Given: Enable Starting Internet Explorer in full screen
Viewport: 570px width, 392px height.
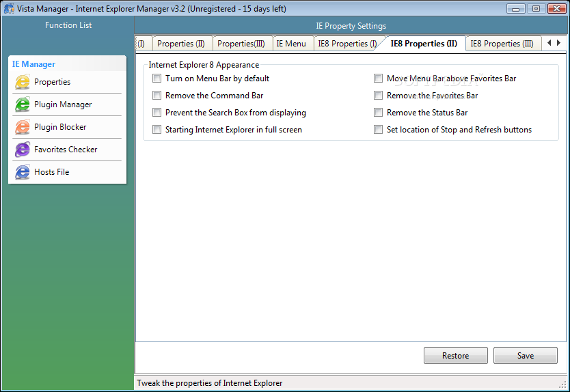Looking at the screenshot, I should pos(157,130).
